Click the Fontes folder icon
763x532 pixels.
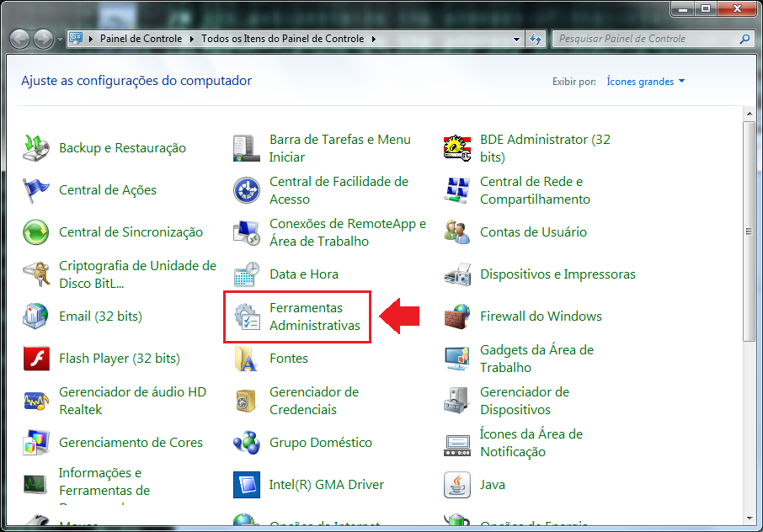point(247,359)
